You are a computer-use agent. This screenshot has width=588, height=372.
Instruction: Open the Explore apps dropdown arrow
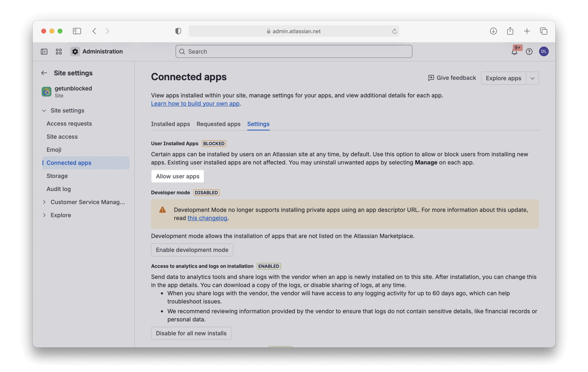click(532, 78)
